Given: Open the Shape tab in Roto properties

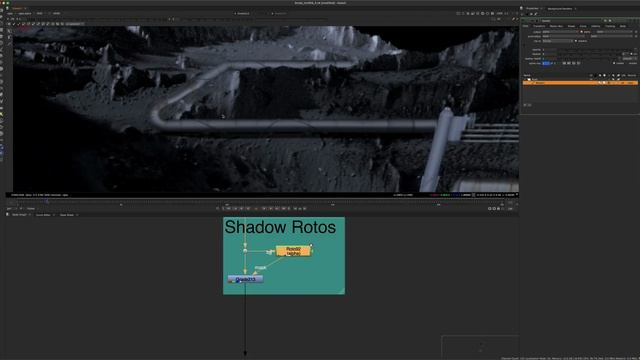Looking at the screenshot, I should point(571,26).
